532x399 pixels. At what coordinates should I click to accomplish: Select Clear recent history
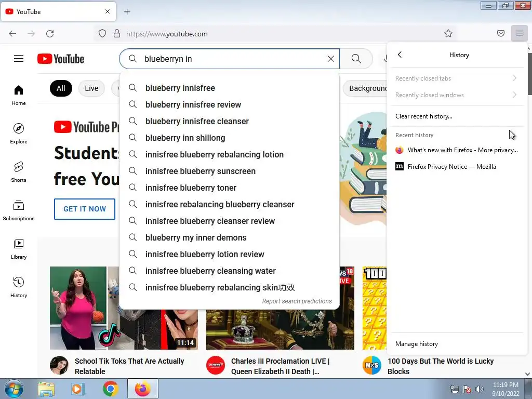(456, 116)
